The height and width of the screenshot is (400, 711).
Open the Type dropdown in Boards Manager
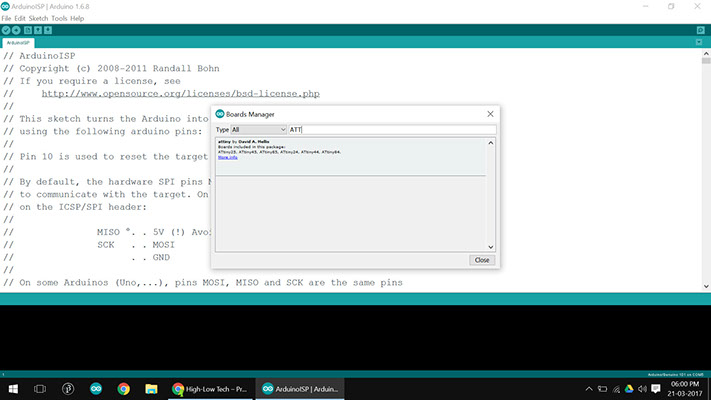(258, 130)
